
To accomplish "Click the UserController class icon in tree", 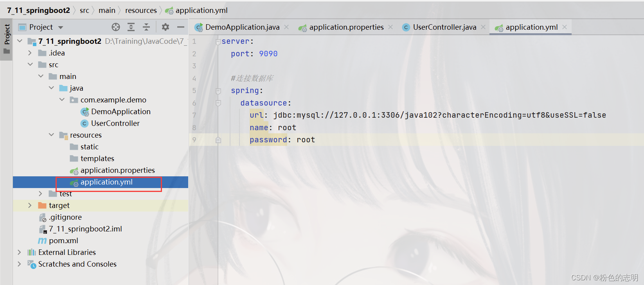I will click(x=84, y=124).
